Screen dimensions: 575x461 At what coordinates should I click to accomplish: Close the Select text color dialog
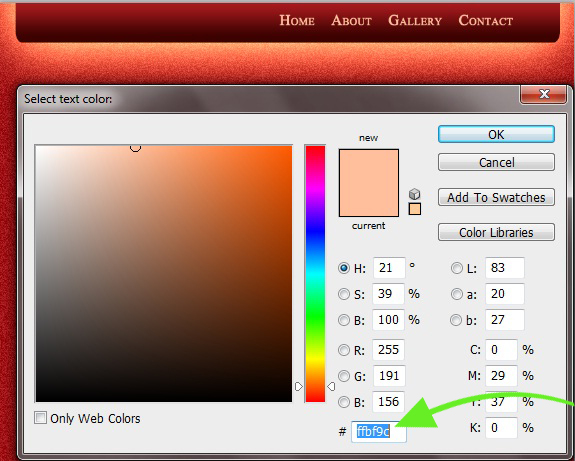(x=543, y=94)
